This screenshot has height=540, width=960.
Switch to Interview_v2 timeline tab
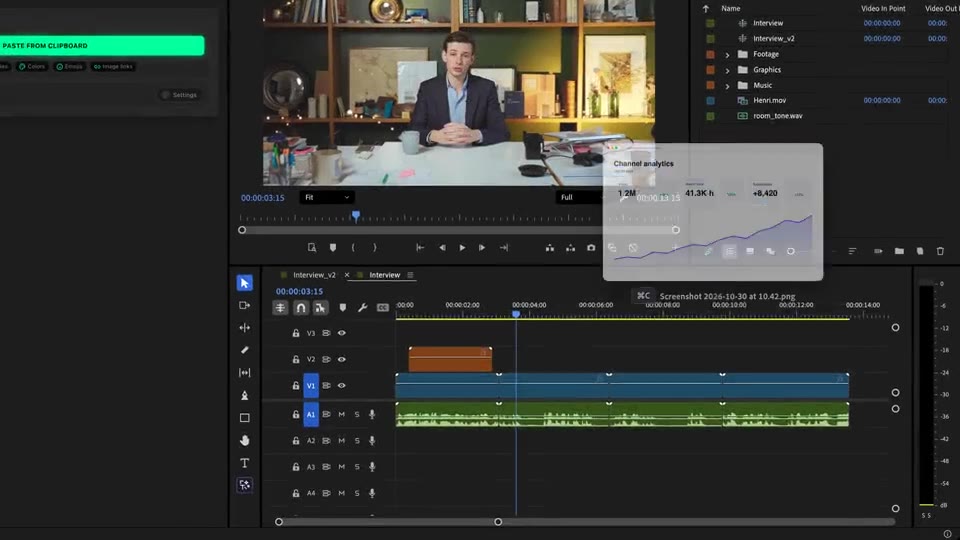pyautogui.click(x=314, y=275)
